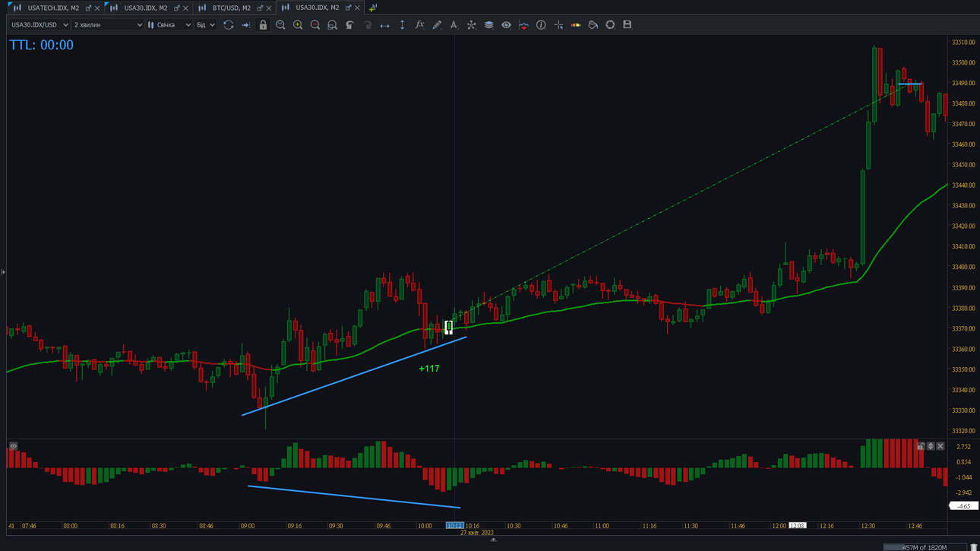This screenshot has width=980, height=551.
Task: Open the Бід price side dropdown
Action: [x=206, y=25]
